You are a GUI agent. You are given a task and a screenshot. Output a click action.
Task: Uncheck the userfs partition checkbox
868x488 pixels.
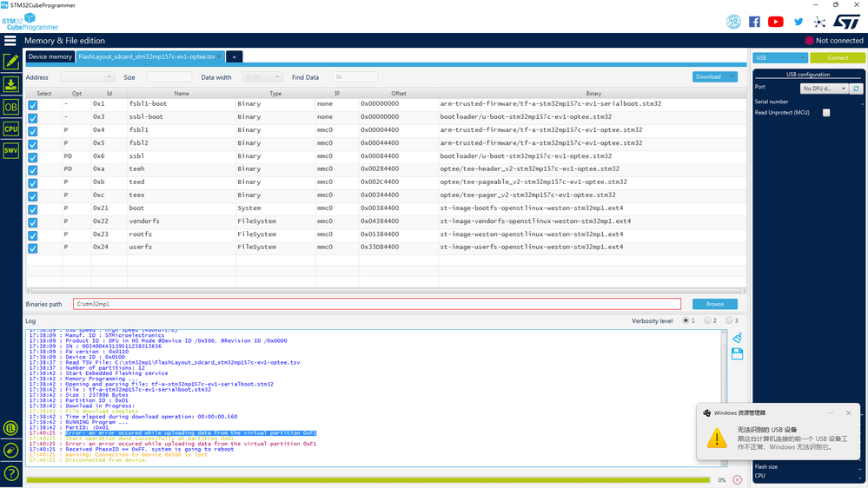pyautogui.click(x=33, y=248)
